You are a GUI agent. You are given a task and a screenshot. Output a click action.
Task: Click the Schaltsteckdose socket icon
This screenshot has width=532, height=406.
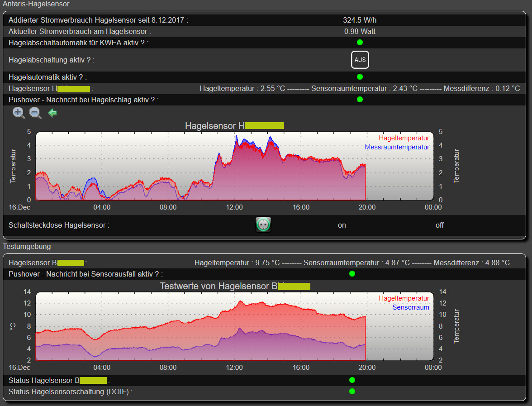point(263,224)
